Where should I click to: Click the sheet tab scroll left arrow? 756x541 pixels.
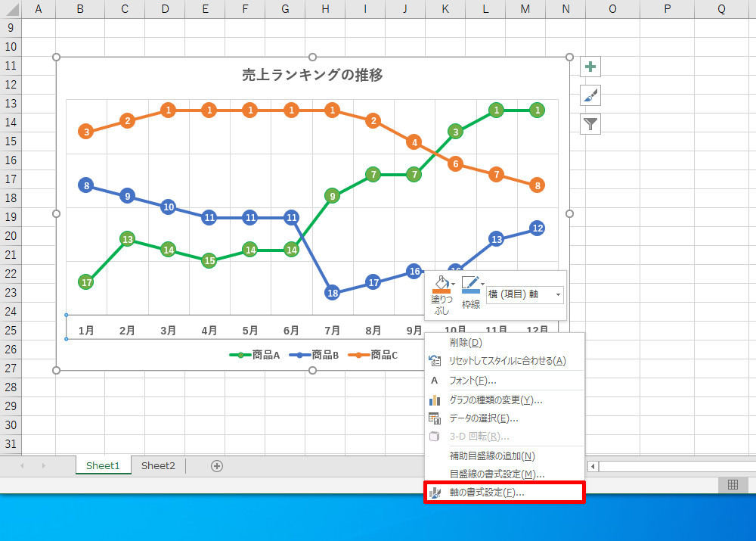[22, 465]
